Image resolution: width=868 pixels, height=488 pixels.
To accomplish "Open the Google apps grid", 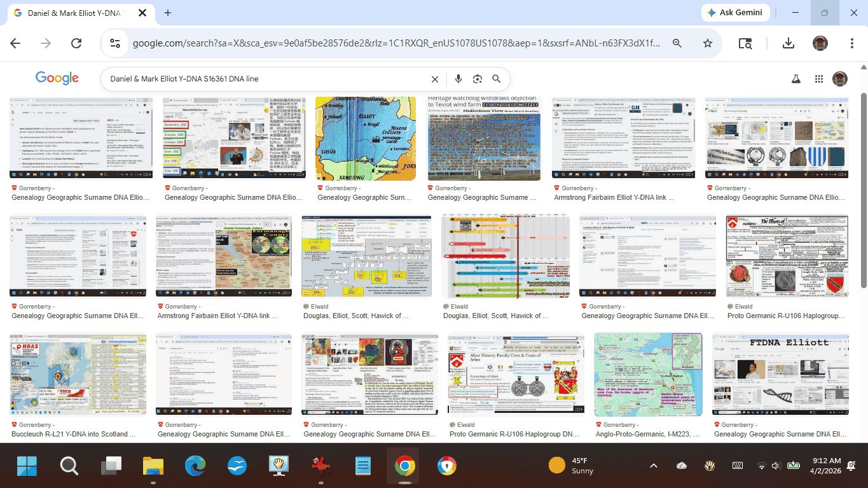I will click(x=819, y=79).
